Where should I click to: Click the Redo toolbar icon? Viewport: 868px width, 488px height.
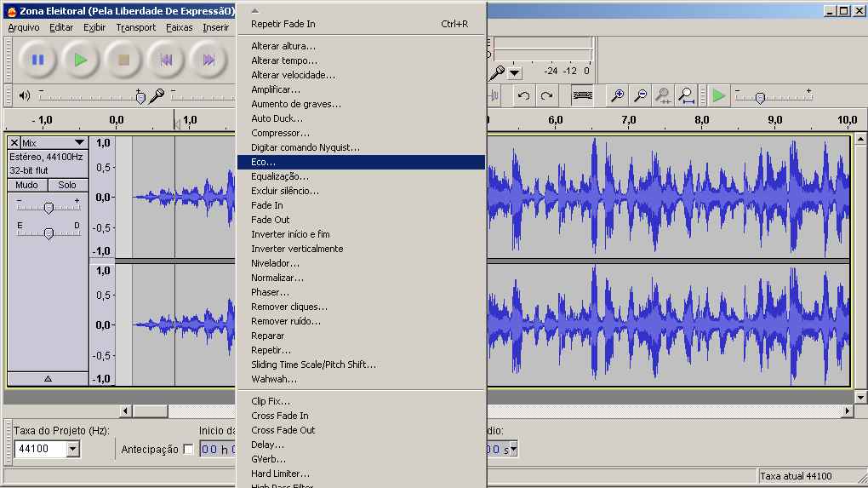(547, 96)
